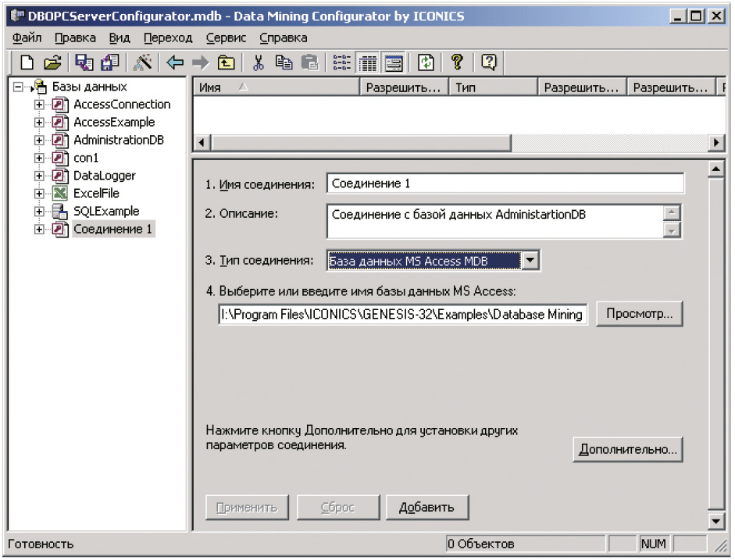Open the Вид menu

click(x=119, y=37)
